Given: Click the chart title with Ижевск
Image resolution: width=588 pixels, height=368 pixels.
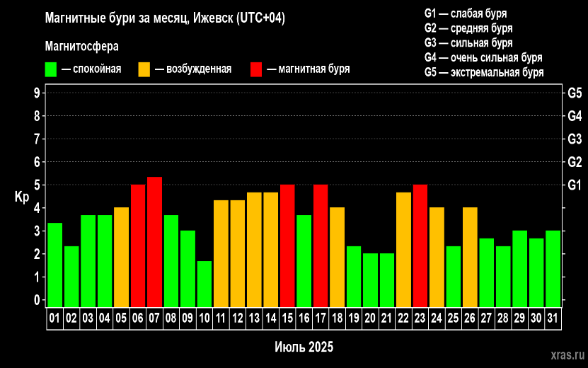Looking at the screenshot, I should coord(165,18).
